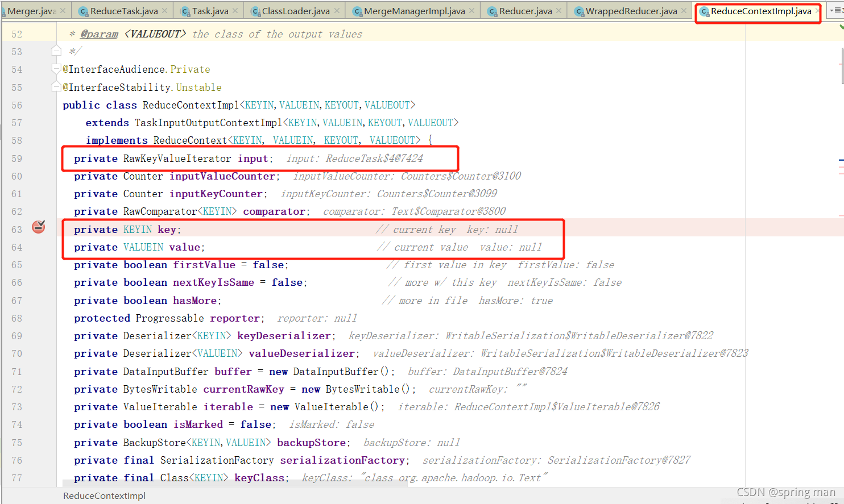This screenshot has height=504, width=844.
Task: Click the inputKeyCounter field name
Action: 216,194
